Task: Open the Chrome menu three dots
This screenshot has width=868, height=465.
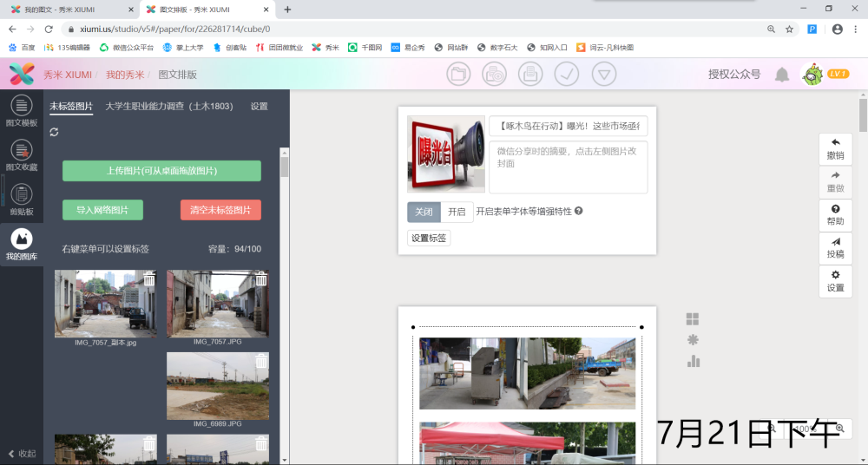Action: point(855,29)
